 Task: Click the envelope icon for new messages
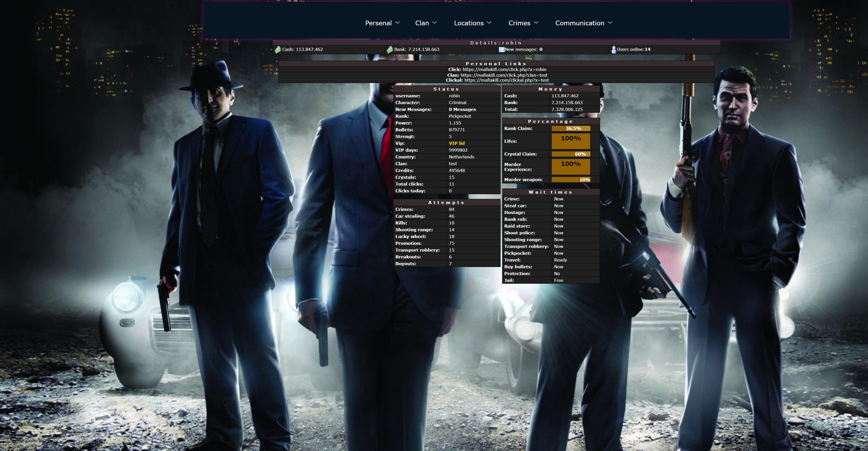[502, 50]
